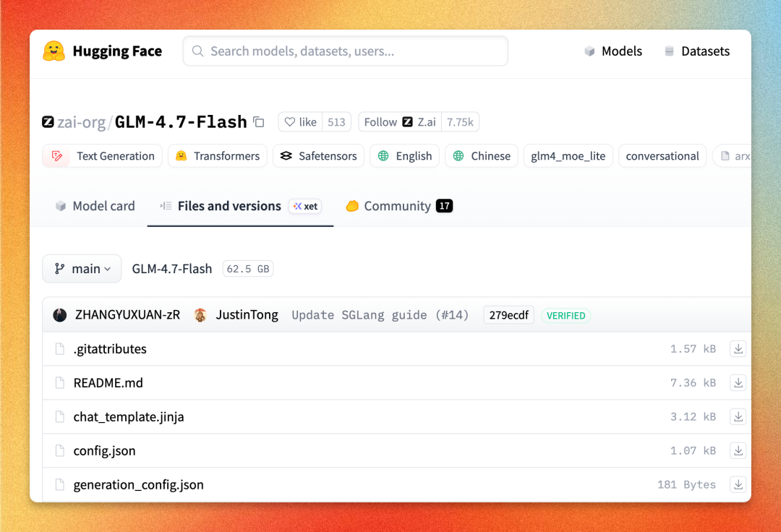Open the main branch dropdown
781x532 pixels.
(82, 269)
